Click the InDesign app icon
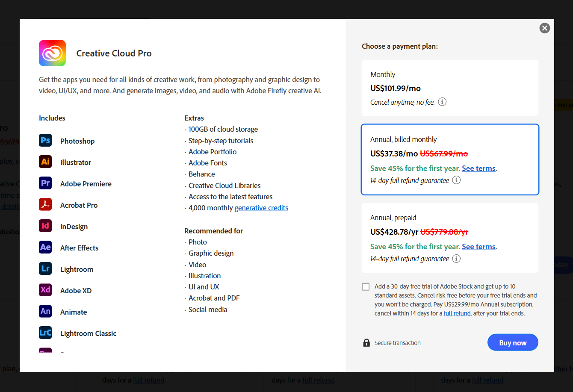The height and width of the screenshot is (392, 573). pyautogui.click(x=45, y=226)
